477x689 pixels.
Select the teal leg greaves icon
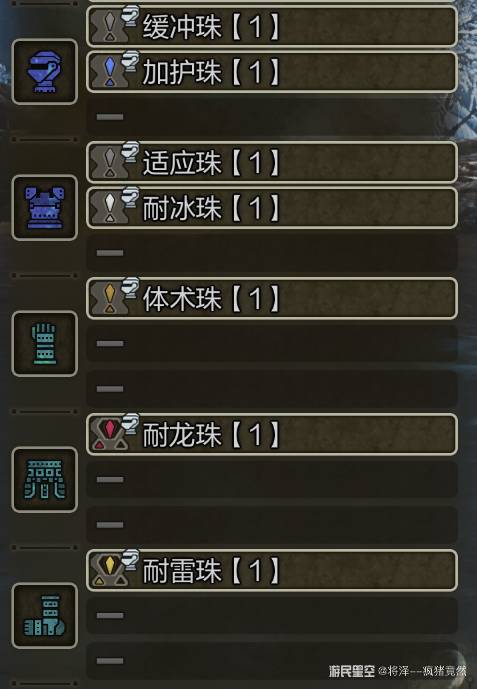[x=44, y=615]
